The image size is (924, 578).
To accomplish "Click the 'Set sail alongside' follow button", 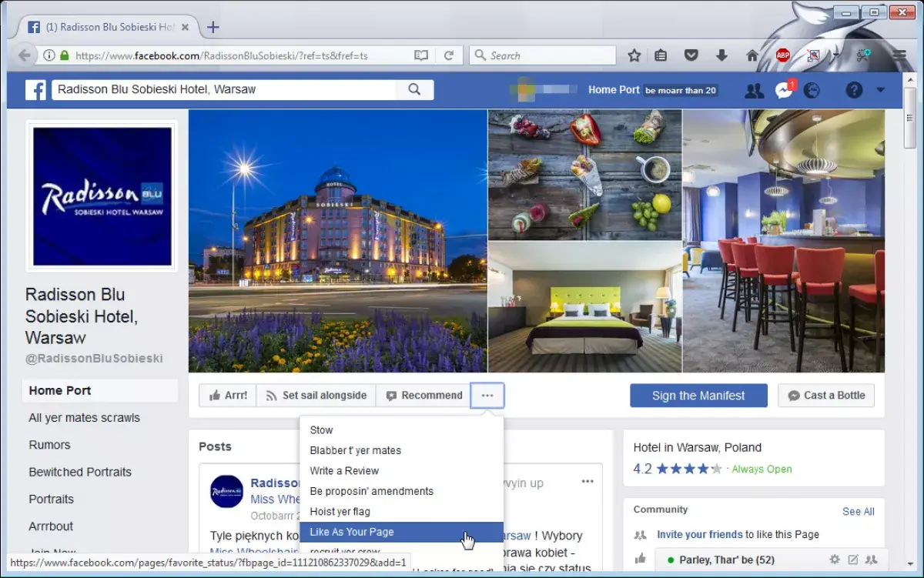I will 316,396.
